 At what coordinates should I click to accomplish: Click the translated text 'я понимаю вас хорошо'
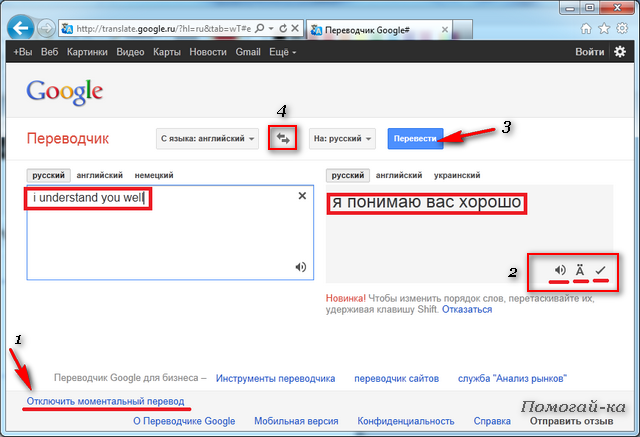[x=427, y=203]
